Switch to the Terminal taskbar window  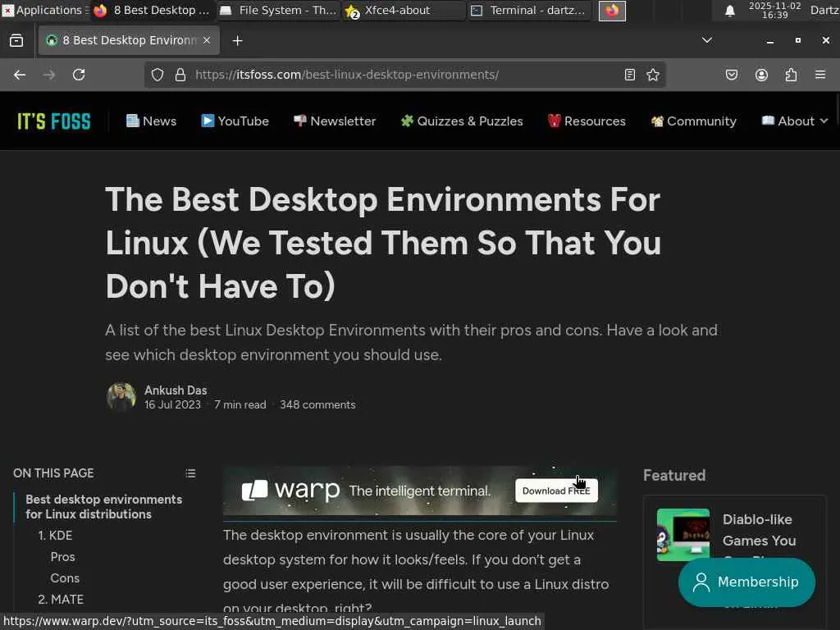pos(529,10)
